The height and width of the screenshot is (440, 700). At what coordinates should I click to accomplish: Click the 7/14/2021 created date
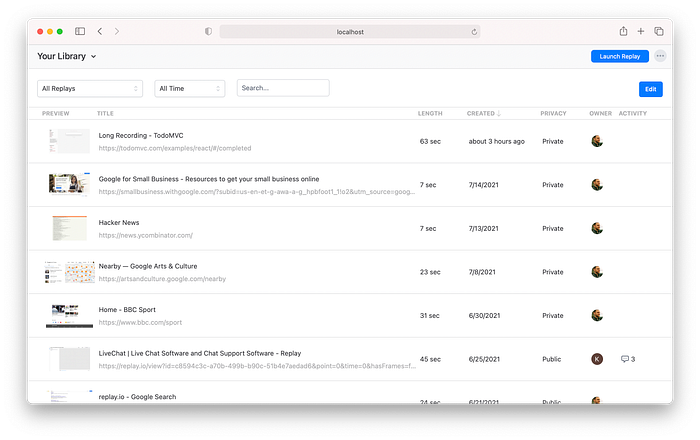[483, 185]
